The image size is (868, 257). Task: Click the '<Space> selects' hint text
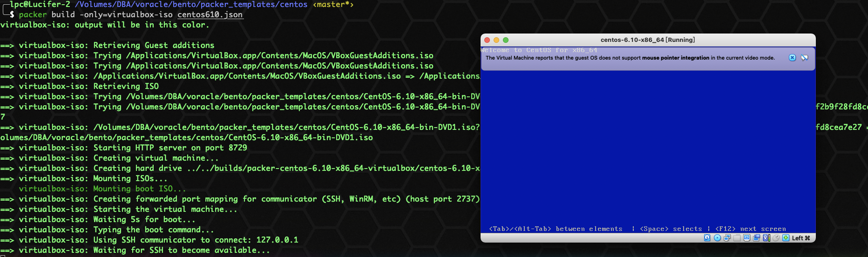pyautogui.click(x=671, y=229)
